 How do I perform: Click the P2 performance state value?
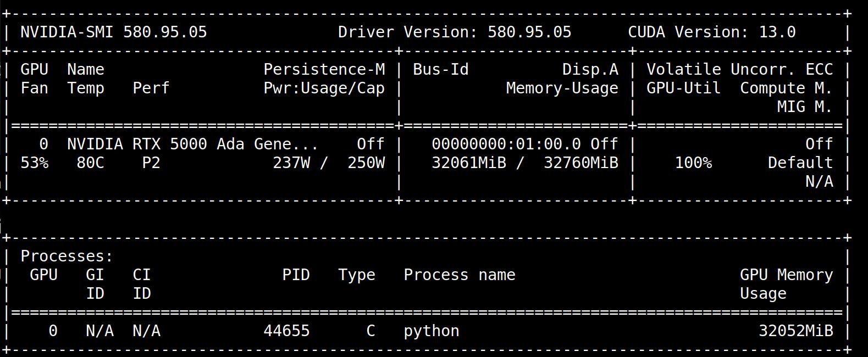click(x=151, y=163)
